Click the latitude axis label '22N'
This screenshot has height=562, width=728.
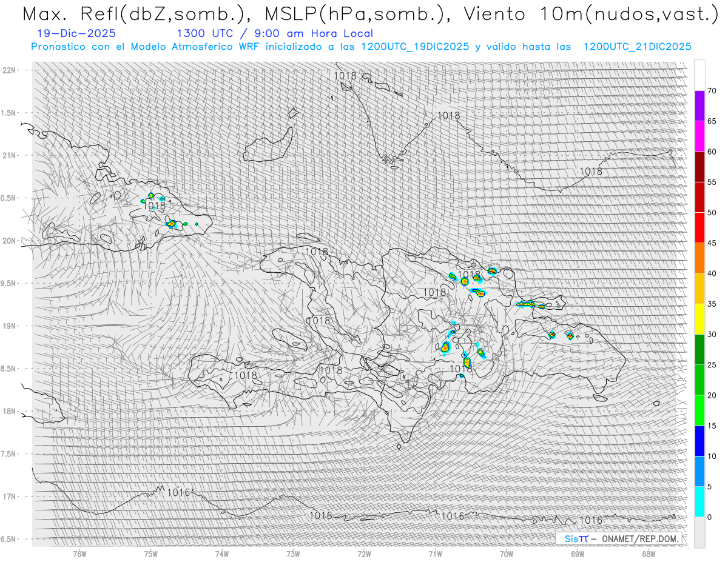10,70
